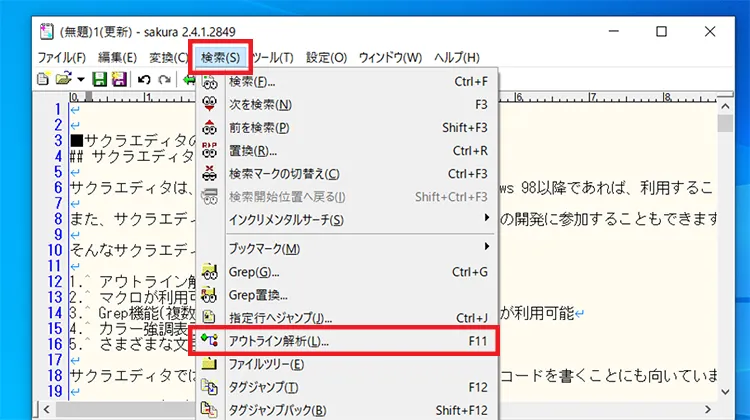Click line number 18 in gutter
This screenshot has height=420, width=750.
pyautogui.click(x=55, y=375)
